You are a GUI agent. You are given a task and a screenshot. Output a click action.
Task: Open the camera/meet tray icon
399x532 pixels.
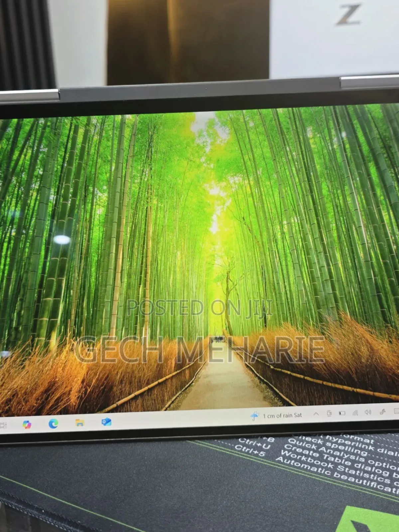click(329, 413)
